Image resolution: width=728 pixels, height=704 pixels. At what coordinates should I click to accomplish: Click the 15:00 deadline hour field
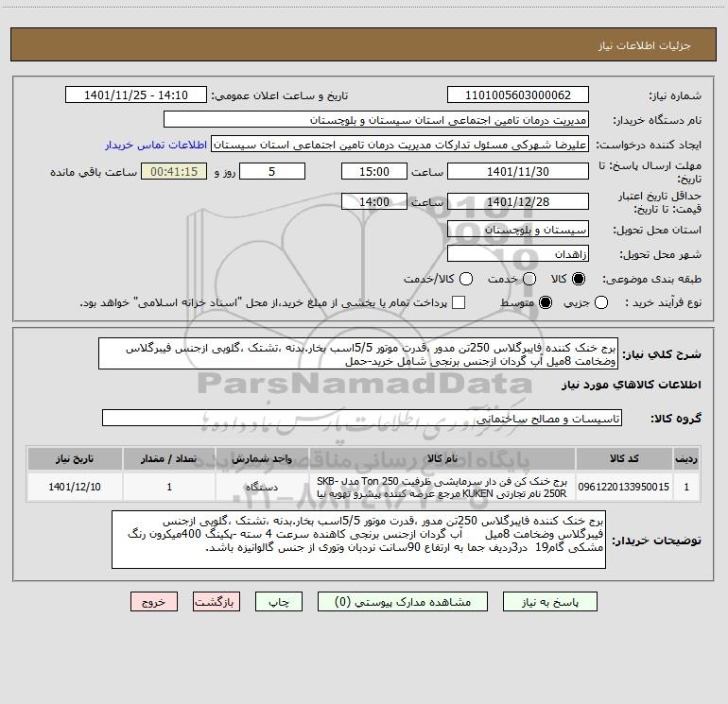point(374,172)
